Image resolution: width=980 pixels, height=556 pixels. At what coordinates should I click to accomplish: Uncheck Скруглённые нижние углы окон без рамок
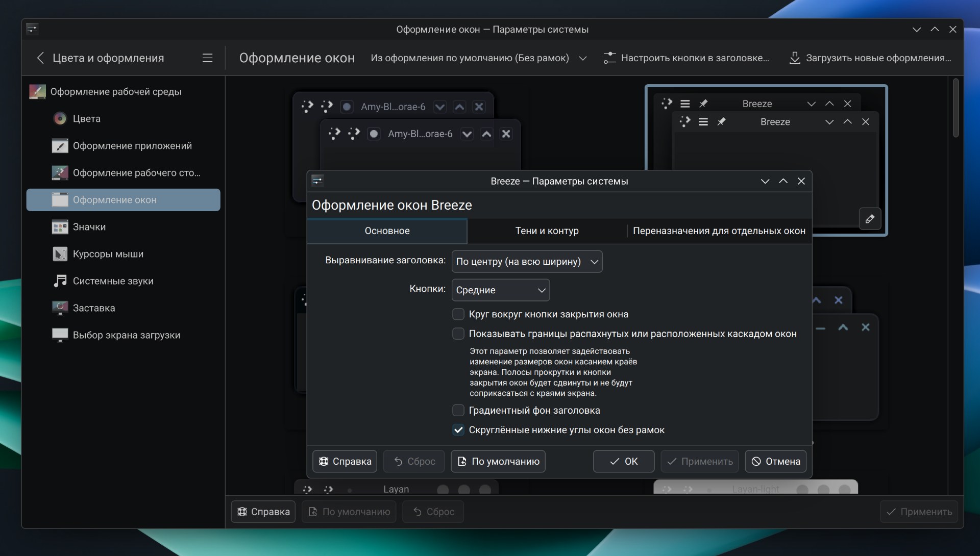[x=458, y=430]
